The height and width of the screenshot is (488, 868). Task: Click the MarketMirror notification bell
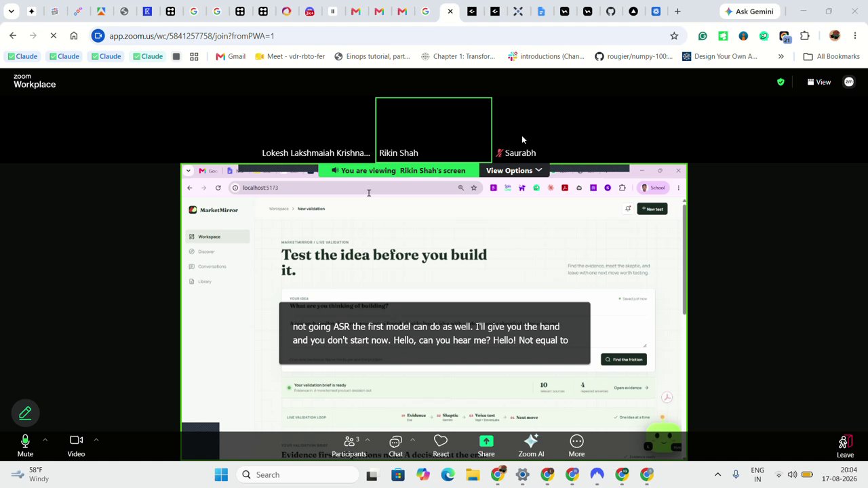pyautogui.click(x=628, y=209)
